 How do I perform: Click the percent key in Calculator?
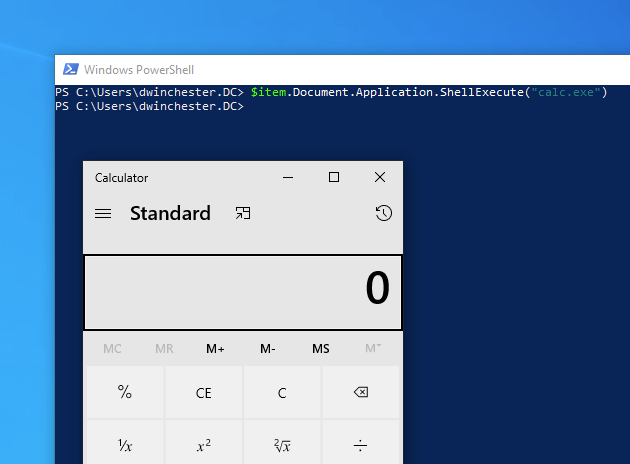[125, 392]
